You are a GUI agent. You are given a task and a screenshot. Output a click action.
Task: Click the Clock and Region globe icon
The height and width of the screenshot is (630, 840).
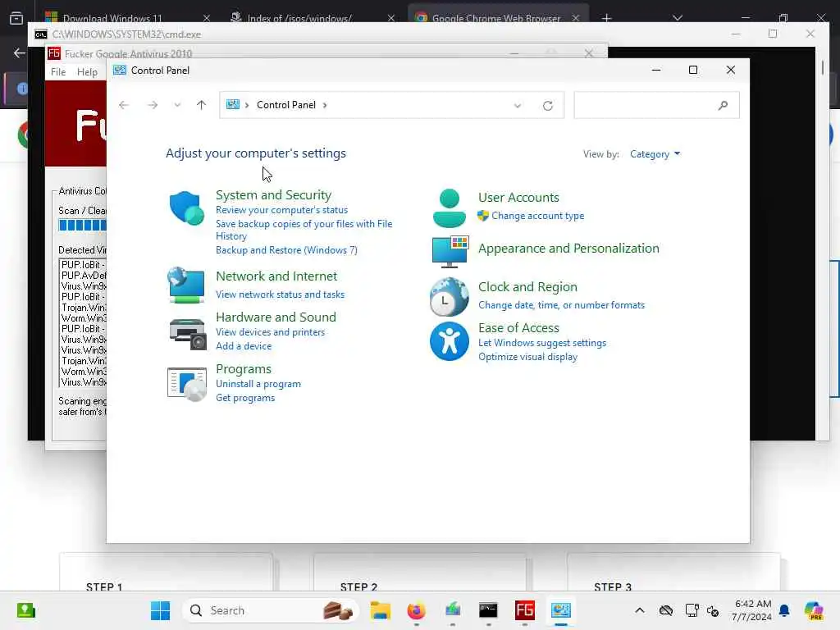tap(449, 296)
